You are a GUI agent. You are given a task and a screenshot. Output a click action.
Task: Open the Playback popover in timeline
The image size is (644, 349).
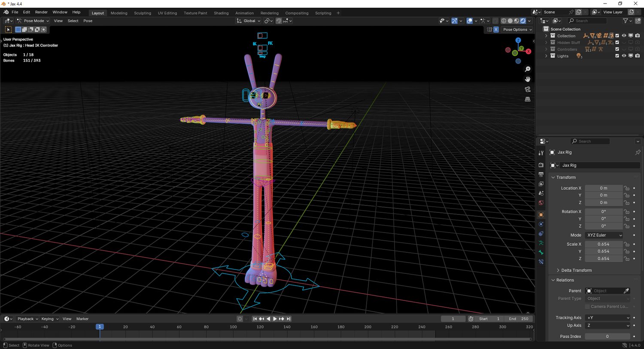click(x=27, y=319)
